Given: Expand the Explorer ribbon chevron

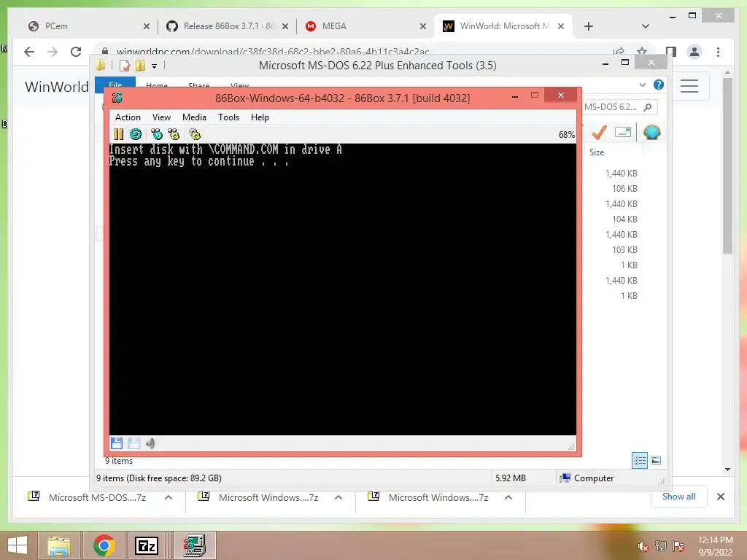Looking at the screenshot, I should pos(642,85).
